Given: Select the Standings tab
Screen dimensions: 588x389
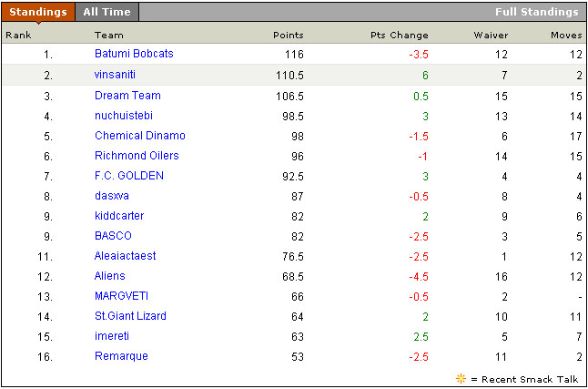Looking at the screenshot, I should tap(37, 12).
